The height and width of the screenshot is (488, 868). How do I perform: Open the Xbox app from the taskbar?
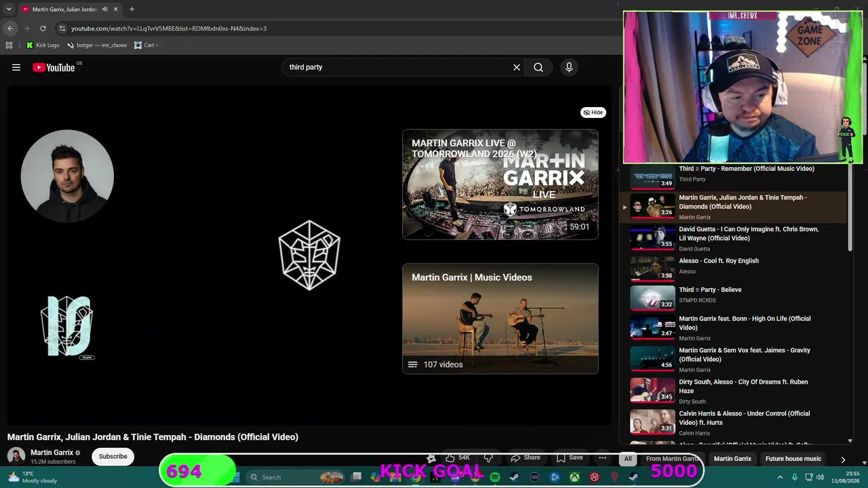tap(574, 477)
